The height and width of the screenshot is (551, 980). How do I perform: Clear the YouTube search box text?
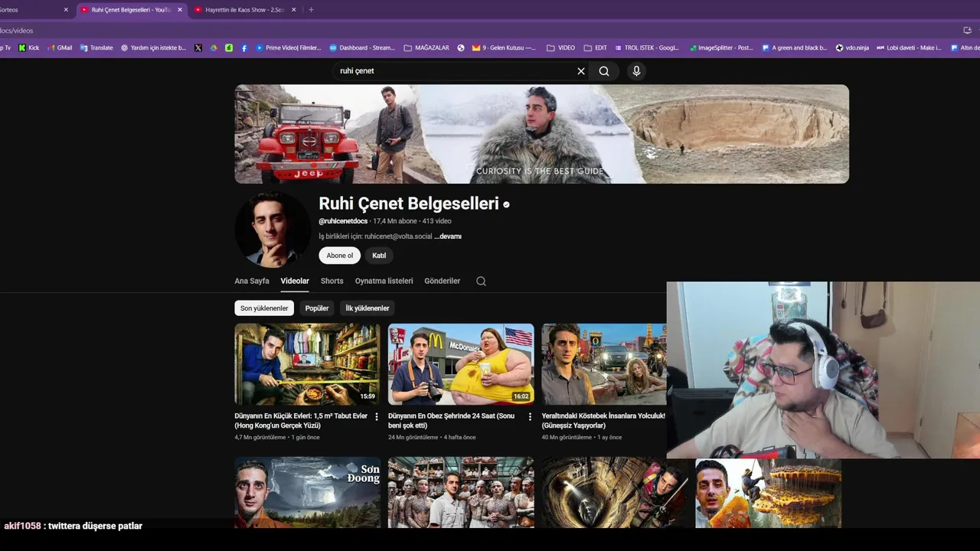coord(580,71)
